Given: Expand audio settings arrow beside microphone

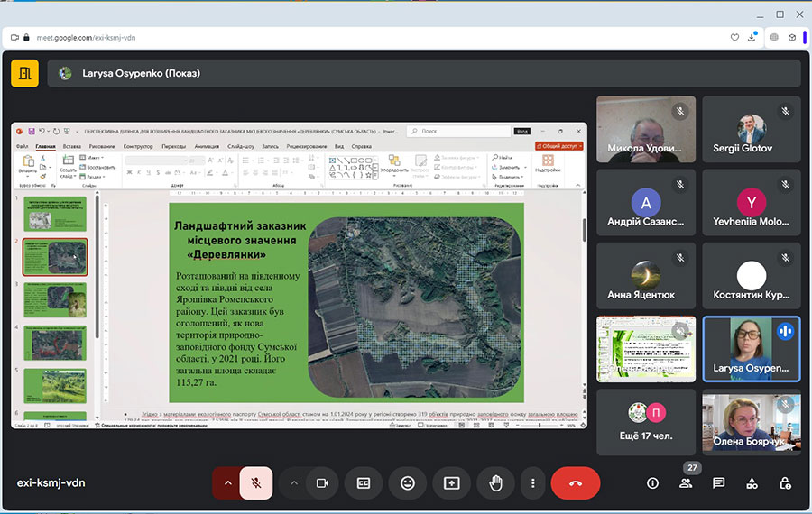Looking at the screenshot, I should (x=226, y=482).
